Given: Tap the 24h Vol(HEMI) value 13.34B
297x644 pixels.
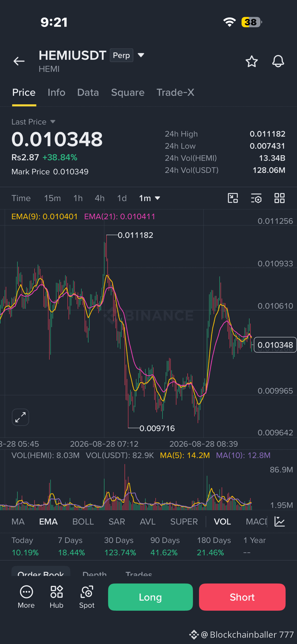Looking at the screenshot, I should (x=272, y=158).
